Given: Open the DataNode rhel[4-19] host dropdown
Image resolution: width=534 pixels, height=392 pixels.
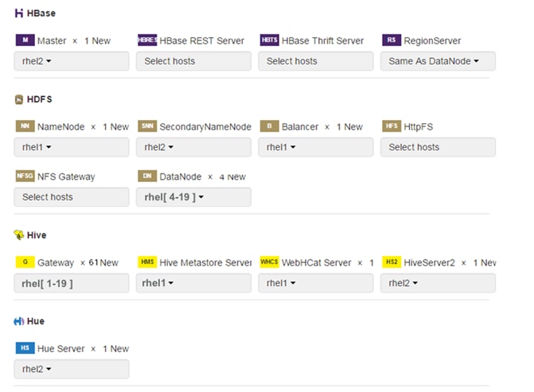Looking at the screenshot, I should coord(193,197).
